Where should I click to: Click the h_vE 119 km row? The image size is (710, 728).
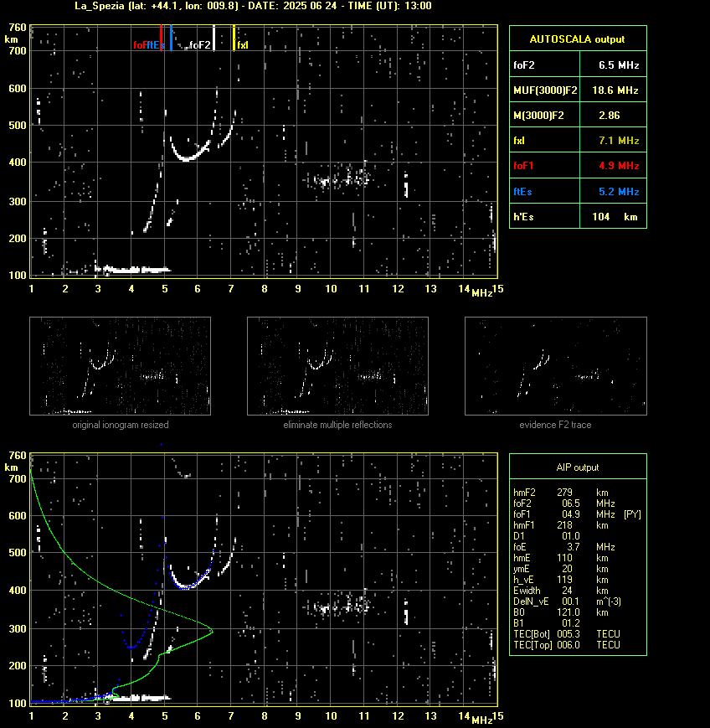pyautogui.click(x=561, y=580)
